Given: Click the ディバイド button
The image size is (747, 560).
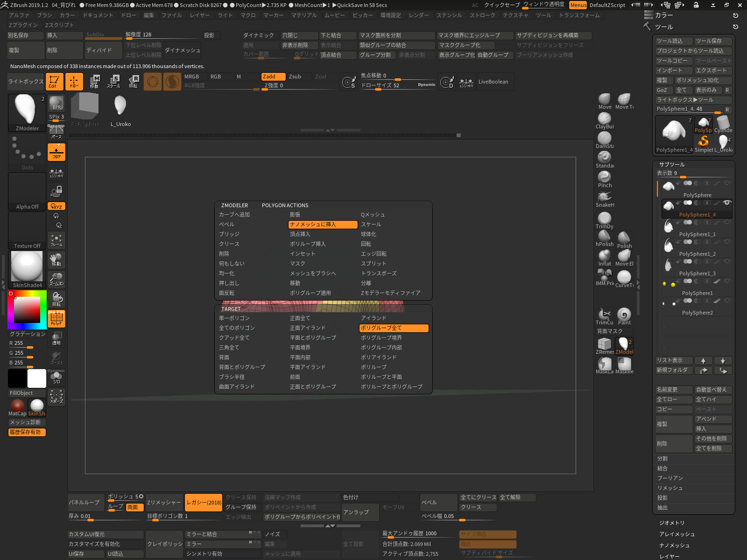Looking at the screenshot, I should (x=104, y=50).
